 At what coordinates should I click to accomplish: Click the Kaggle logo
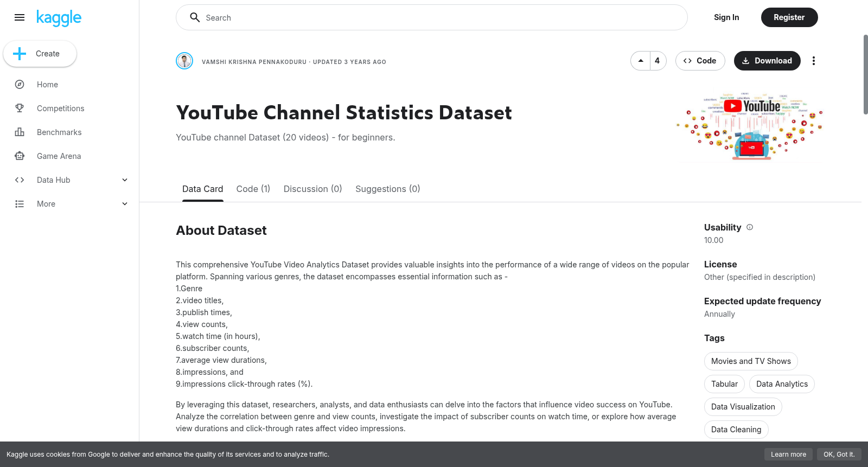[x=59, y=18]
